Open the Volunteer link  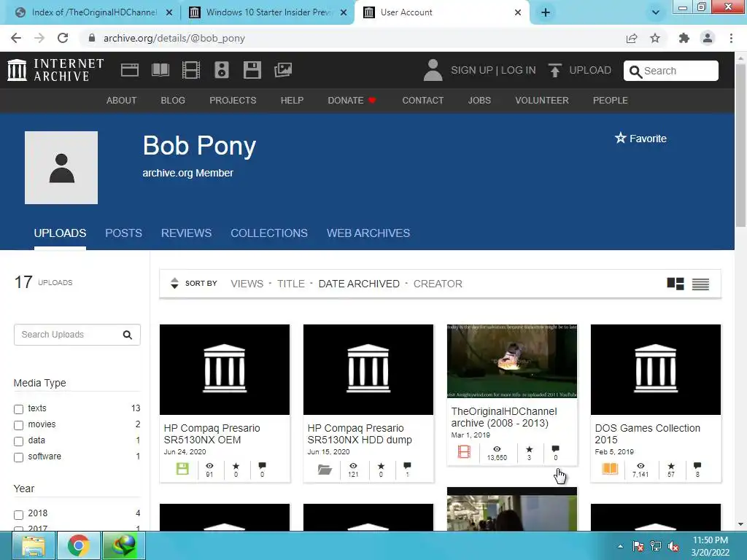click(x=542, y=101)
